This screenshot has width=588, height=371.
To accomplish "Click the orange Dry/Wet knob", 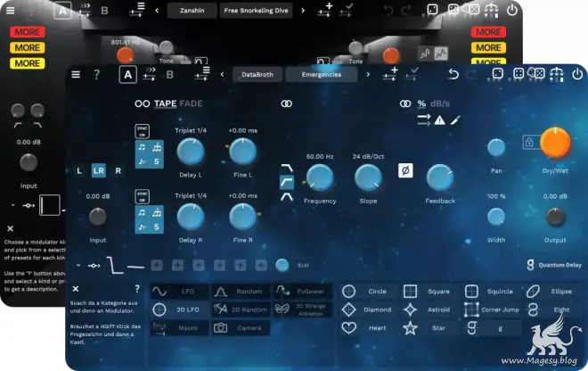I will point(555,143).
